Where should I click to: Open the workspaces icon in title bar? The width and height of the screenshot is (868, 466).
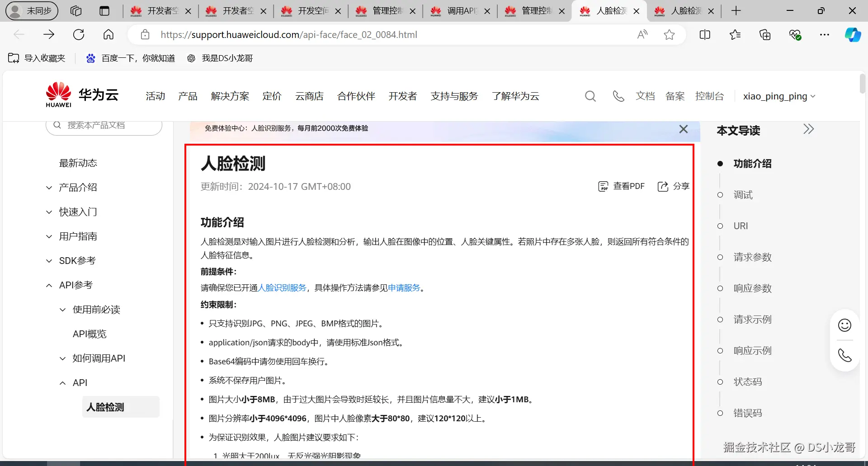point(76,11)
